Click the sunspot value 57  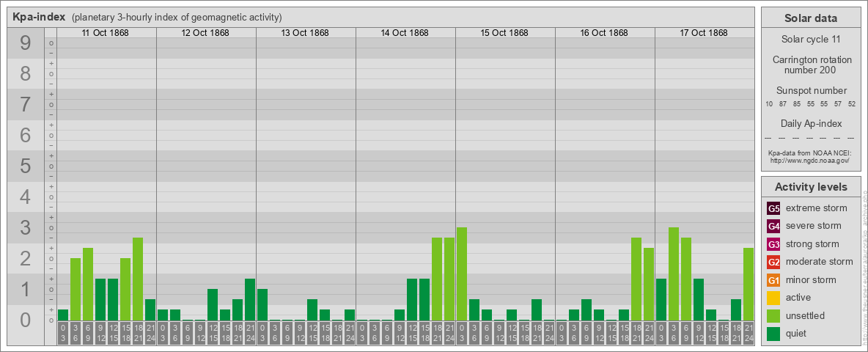(x=838, y=104)
